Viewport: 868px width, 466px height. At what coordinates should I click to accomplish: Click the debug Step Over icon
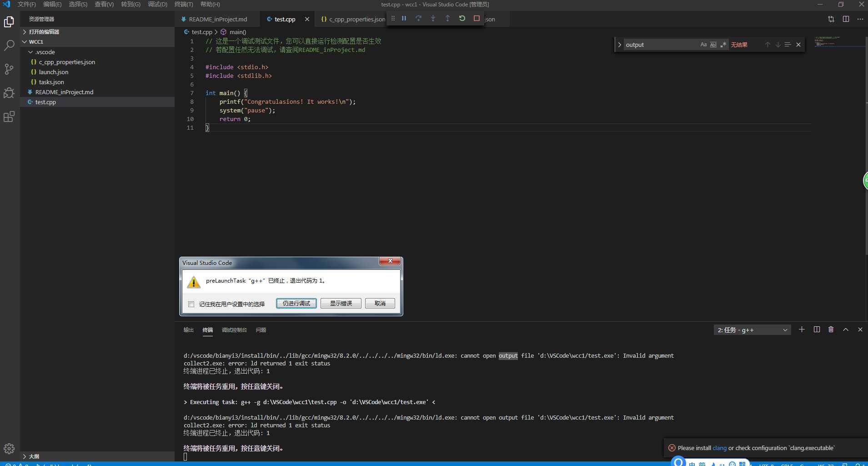click(x=418, y=19)
